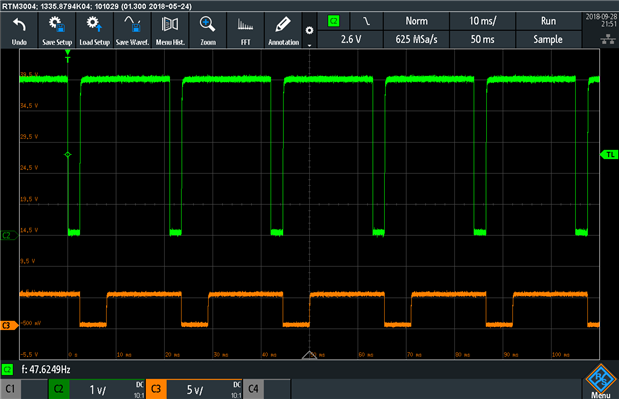Viewport: 619px width, 399px height.
Task: Select the date and time display
Action: (601, 20)
